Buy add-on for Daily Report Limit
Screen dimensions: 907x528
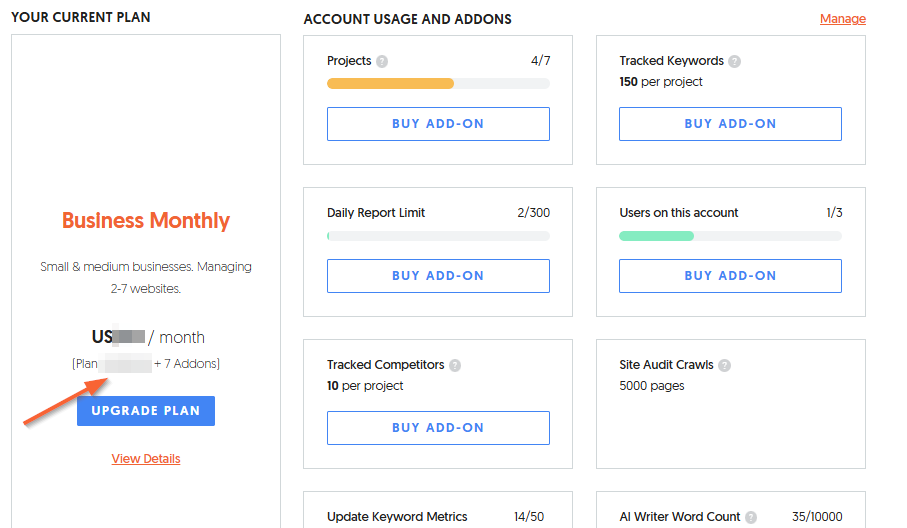(x=438, y=276)
